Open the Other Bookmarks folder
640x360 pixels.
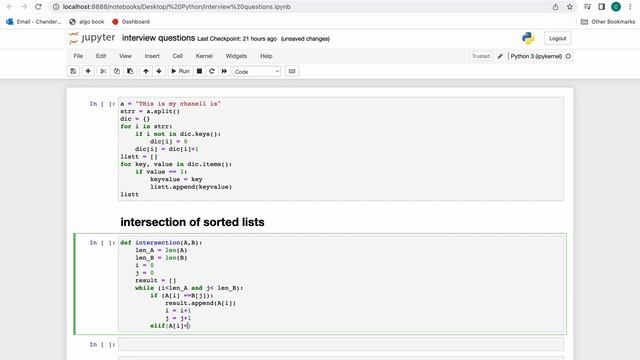(x=608, y=22)
